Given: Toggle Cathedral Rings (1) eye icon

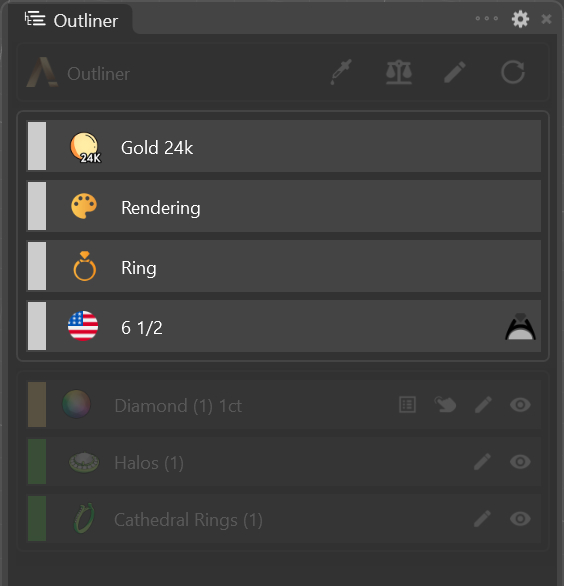Looking at the screenshot, I should (520, 519).
